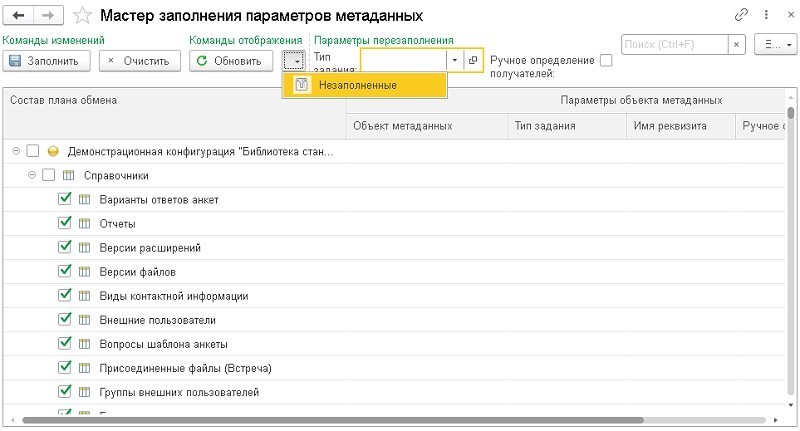Open the Тип задания dropdown arrow
The height and width of the screenshot is (431, 800).
(x=453, y=61)
